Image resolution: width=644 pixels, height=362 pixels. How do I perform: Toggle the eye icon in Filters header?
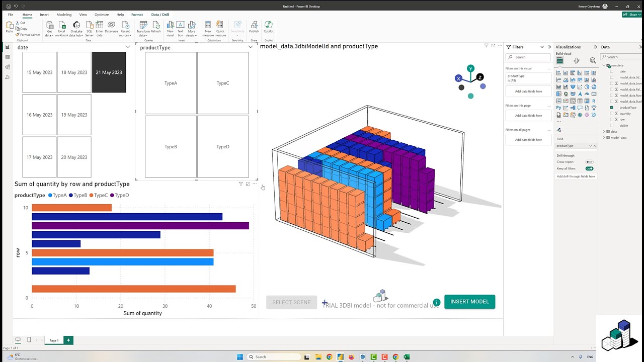[x=542, y=47]
